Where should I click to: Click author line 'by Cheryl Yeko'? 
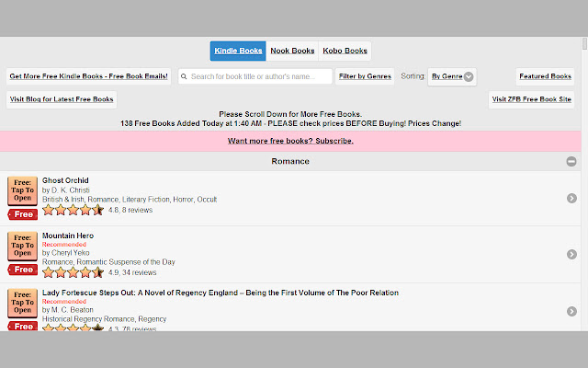[x=65, y=253]
